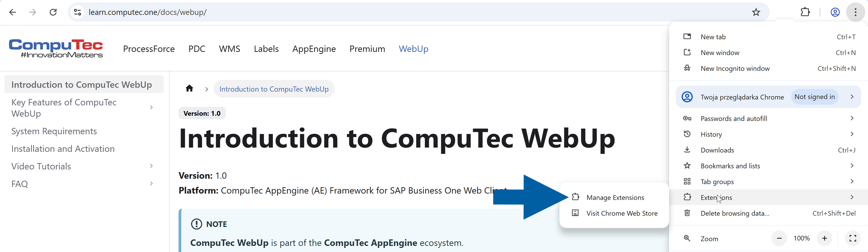Click the Introduction to CompuTec WebUp breadcrumb
This screenshot has width=868, height=252.
point(274,88)
